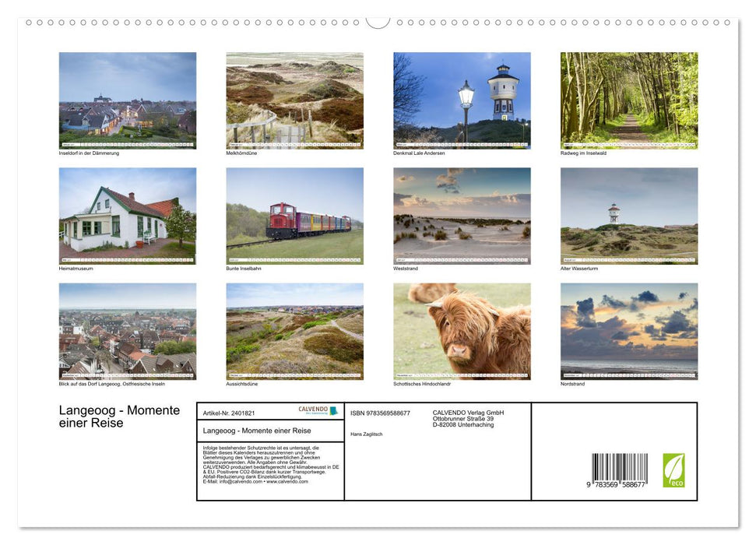Click caption 'Alter Wasserturm'
This screenshot has height=545, width=756.
(579, 268)
